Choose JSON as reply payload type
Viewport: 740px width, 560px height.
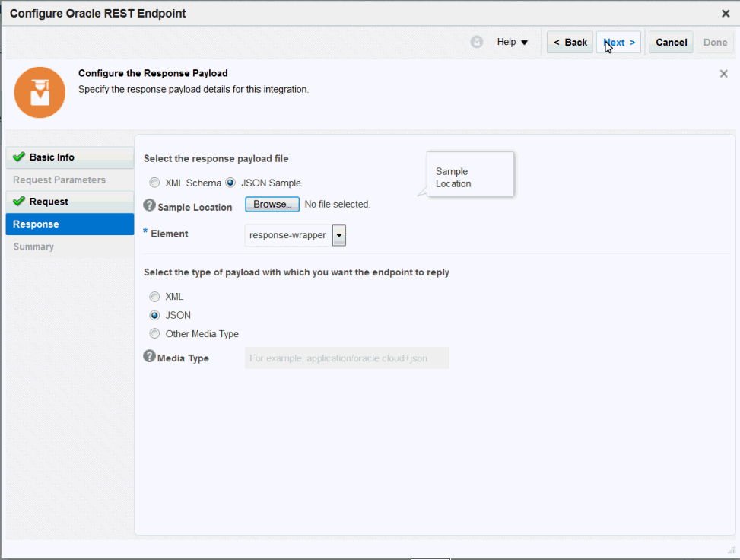154,315
